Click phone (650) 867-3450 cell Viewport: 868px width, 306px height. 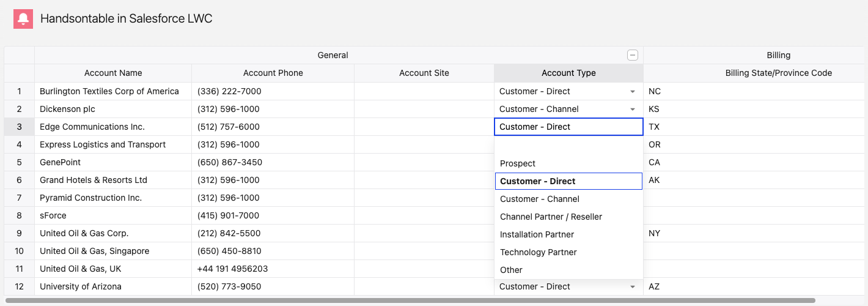273,162
